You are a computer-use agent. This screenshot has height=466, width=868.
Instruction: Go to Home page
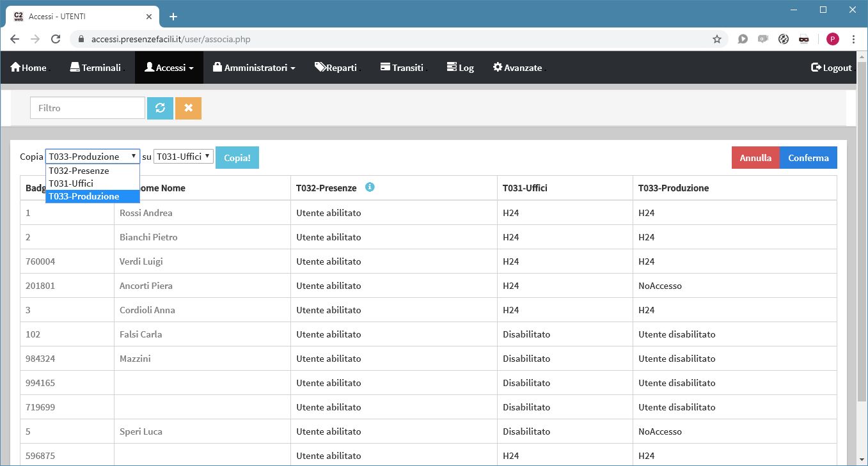28,68
